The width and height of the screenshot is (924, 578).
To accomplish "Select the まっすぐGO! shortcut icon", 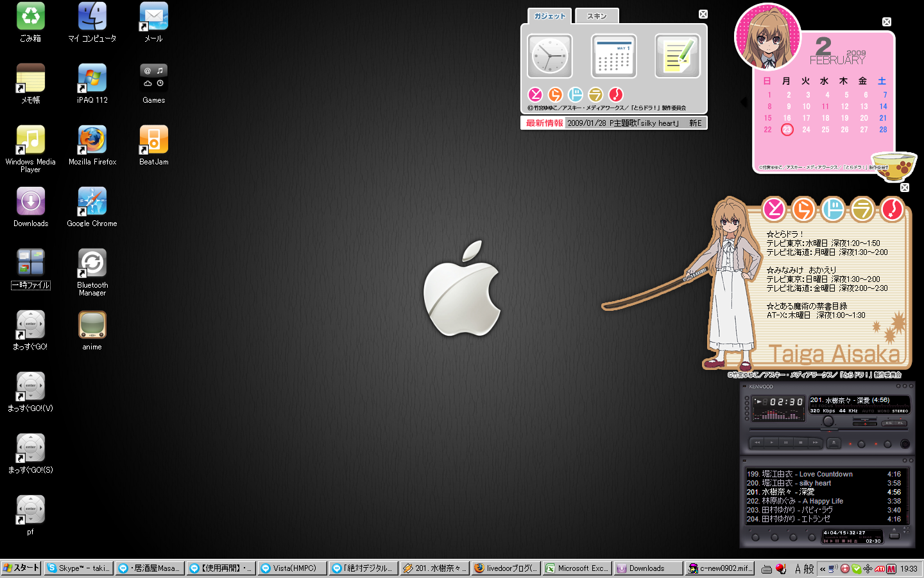I will (x=31, y=331).
